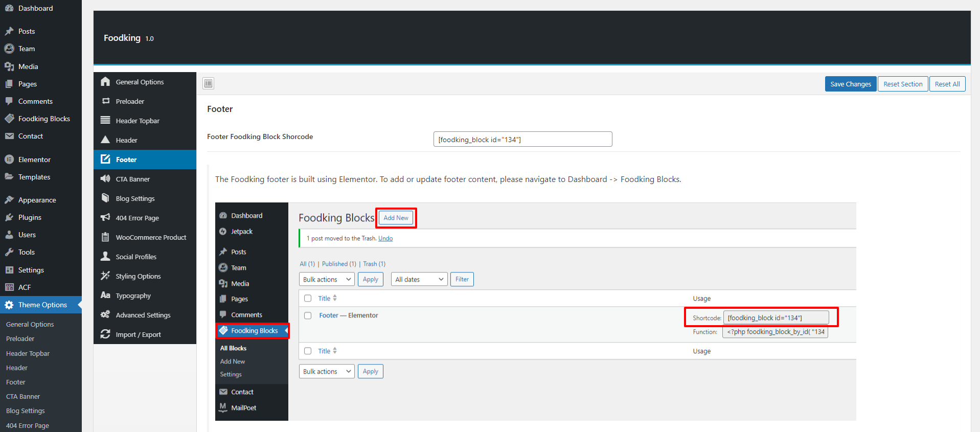This screenshot has height=432, width=980.
Task: Click the Import / Export refresh icon
Action: [105, 334]
